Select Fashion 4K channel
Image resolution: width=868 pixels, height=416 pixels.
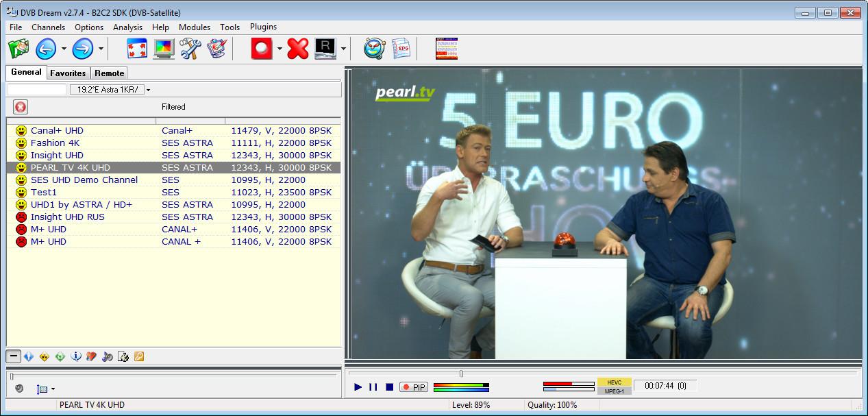[x=173, y=143]
